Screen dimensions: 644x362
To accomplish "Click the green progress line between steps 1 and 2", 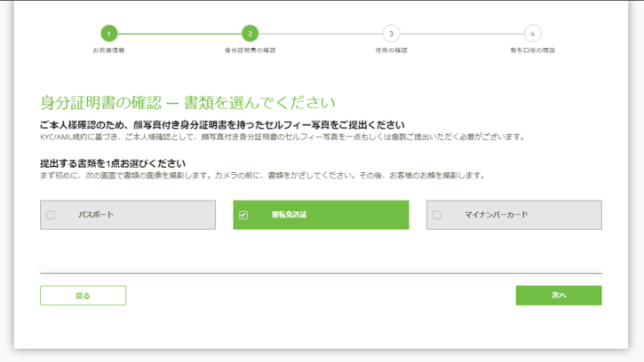I will point(179,34).
